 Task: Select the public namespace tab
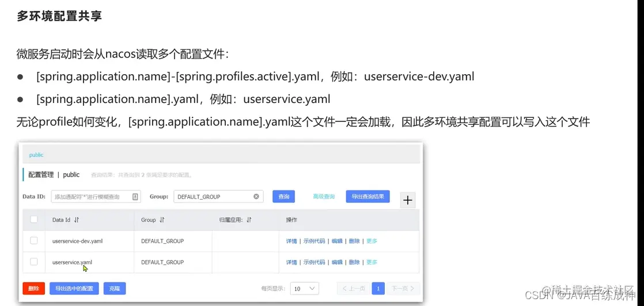click(x=36, y=155)
